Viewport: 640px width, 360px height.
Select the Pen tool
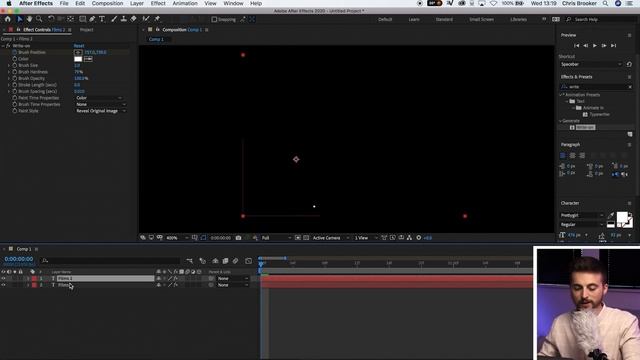(92, 19)
